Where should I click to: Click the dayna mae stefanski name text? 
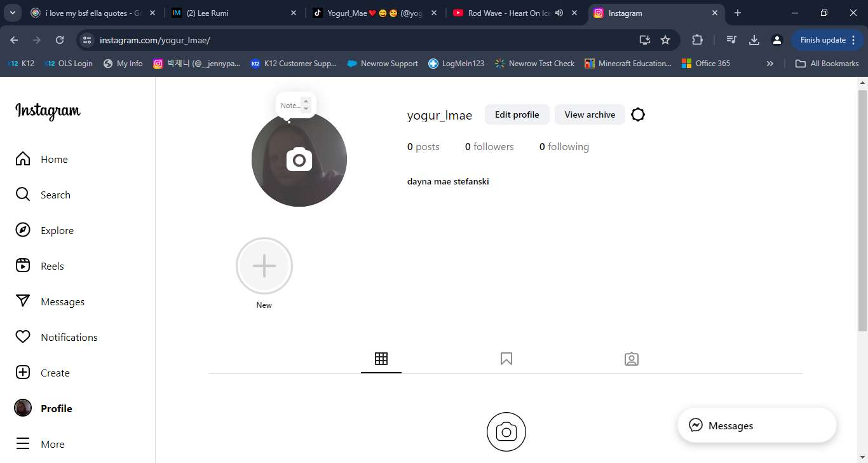tap(448, 181)
